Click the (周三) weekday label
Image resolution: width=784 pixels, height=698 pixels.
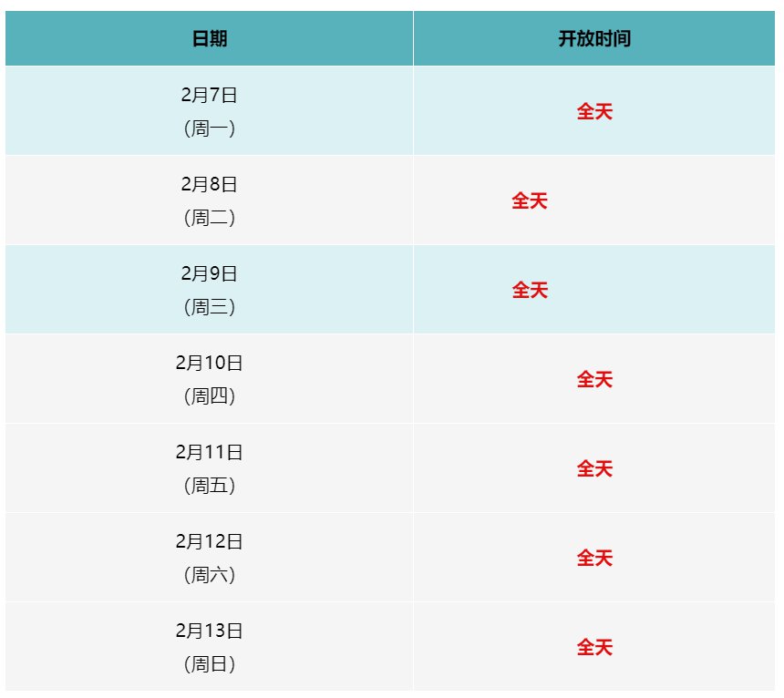[x=210, y=307]
